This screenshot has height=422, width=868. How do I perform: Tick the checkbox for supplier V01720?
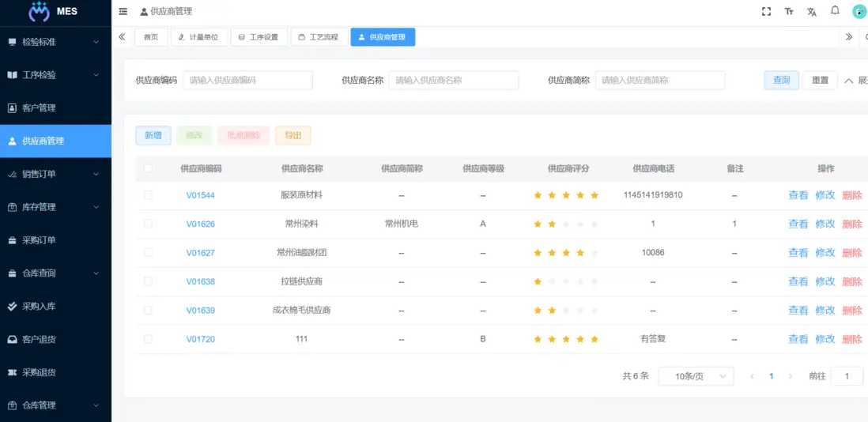click(x=148, y=339)
